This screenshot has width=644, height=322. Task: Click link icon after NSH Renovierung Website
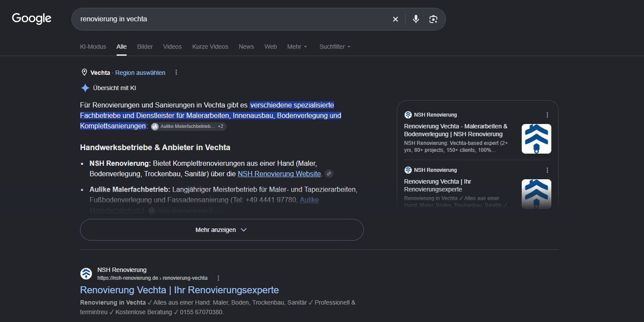329,174
